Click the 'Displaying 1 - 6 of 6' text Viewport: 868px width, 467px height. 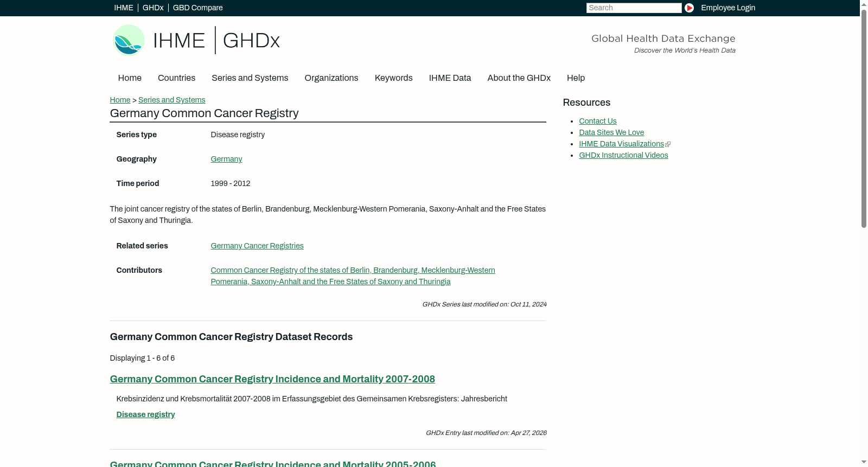point(142,358)
